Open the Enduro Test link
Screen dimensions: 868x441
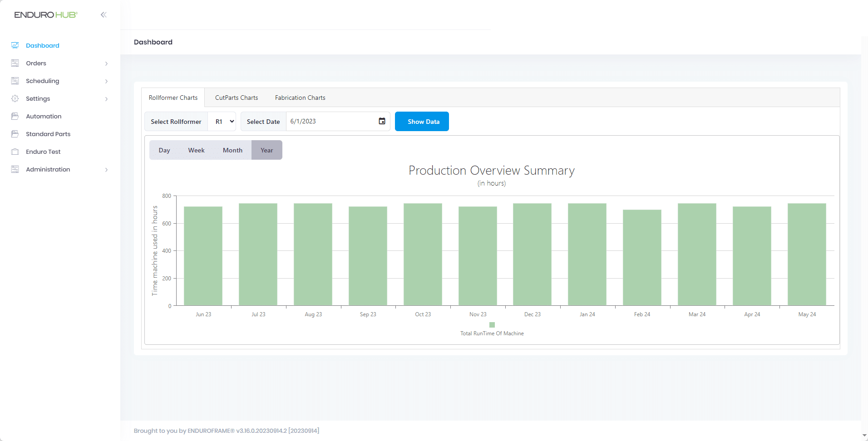(x=43, y=152)
